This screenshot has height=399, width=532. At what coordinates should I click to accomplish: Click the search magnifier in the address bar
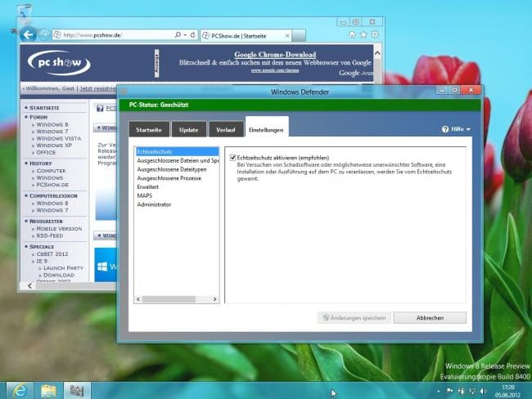(x=178, y=34)
